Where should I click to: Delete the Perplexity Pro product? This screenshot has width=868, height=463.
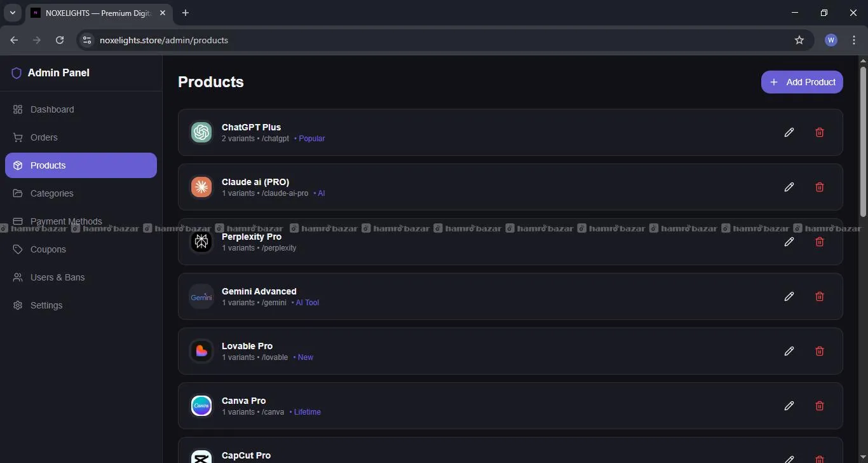point(819,242)
